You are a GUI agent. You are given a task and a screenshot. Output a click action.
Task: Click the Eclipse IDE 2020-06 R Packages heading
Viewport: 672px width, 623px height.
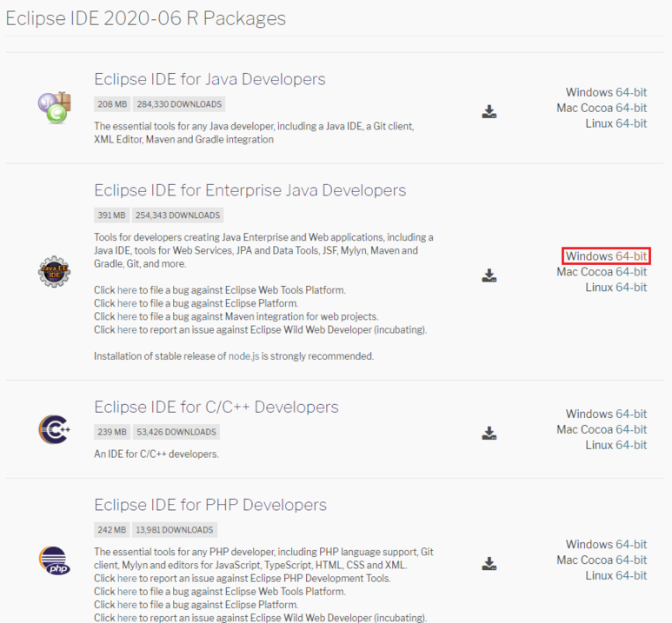(146, 18)
